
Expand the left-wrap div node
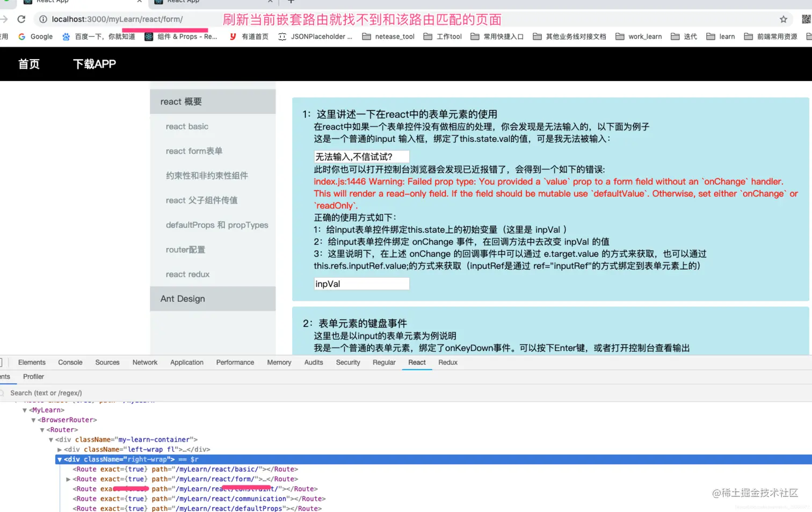tap(59, 449)
